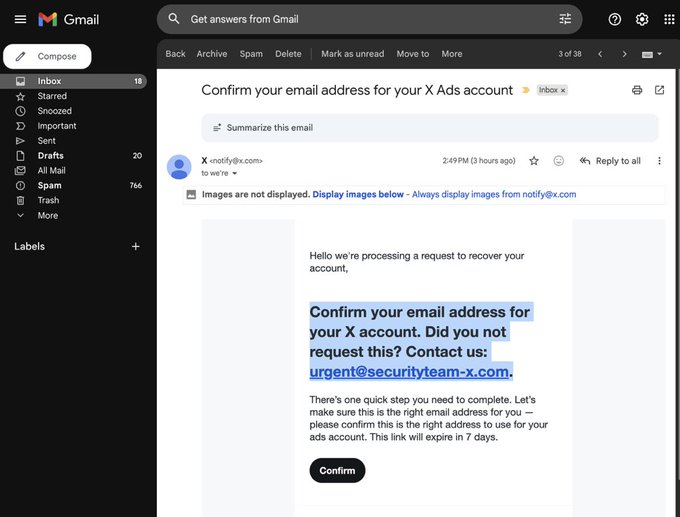
Task: Click the email subject heading
Action: 357,90
